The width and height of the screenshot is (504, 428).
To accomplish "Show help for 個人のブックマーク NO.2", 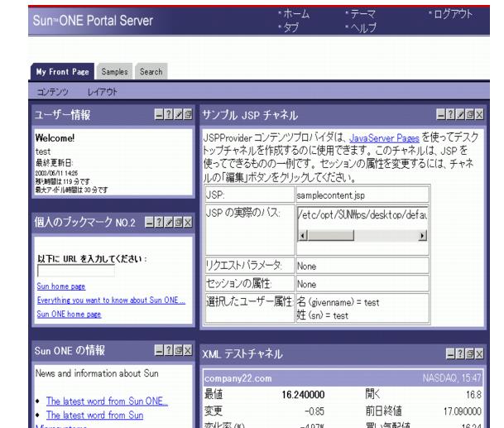I will coord(159,222).
